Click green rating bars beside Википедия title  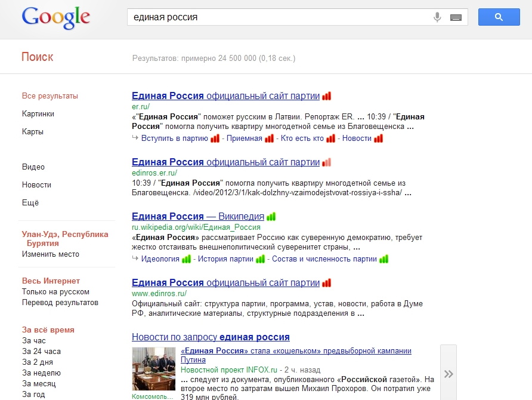pyautogui.click(x=271, y=216)
